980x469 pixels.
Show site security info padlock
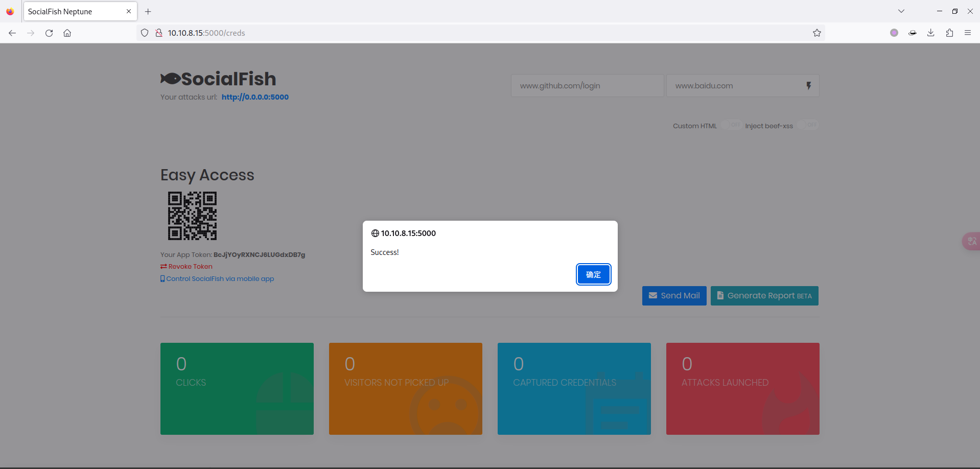159,33
